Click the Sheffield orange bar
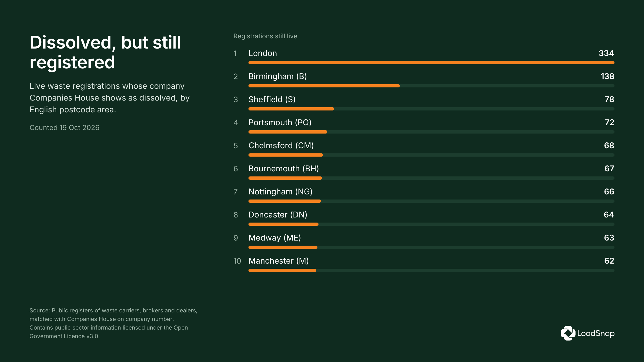This screenshot has height=362, width=644. 291,109
